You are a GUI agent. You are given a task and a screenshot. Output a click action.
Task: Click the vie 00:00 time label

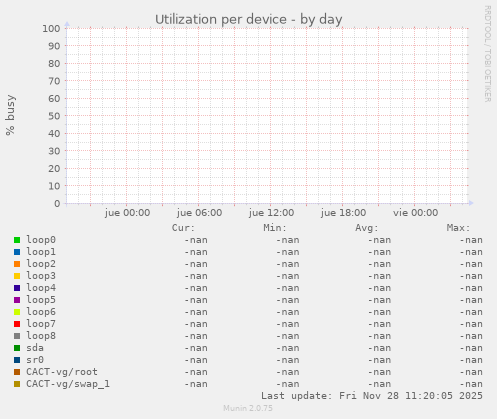pos(415,213)
